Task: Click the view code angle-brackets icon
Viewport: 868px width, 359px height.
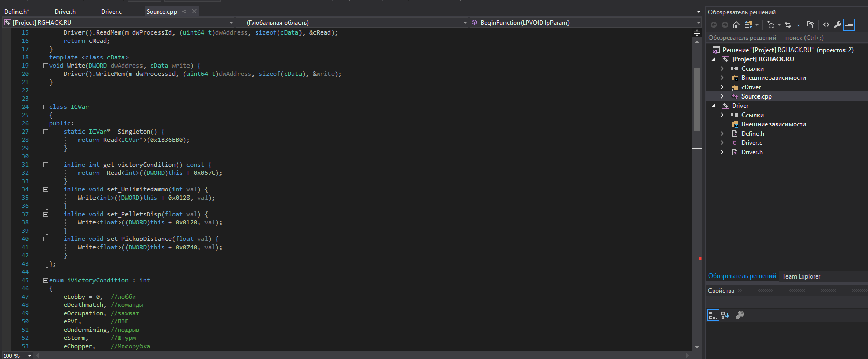Action: [826, 25]
